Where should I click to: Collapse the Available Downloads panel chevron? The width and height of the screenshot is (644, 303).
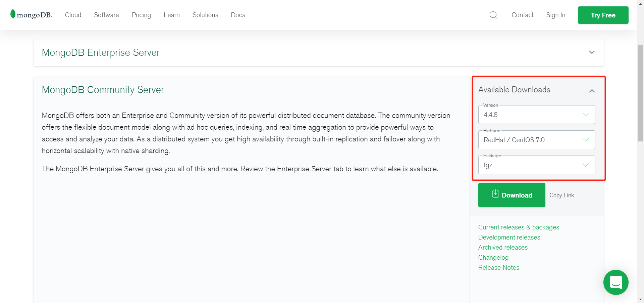coord(592,91)
